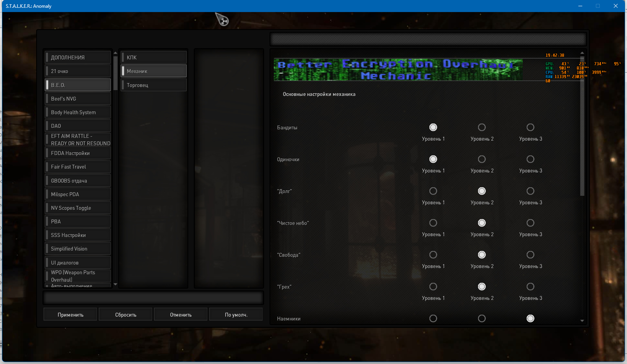Screen dimensions: 627x364
Task: Select Уровень 2 for "Чистое небо"
Action: click(482, 223)
